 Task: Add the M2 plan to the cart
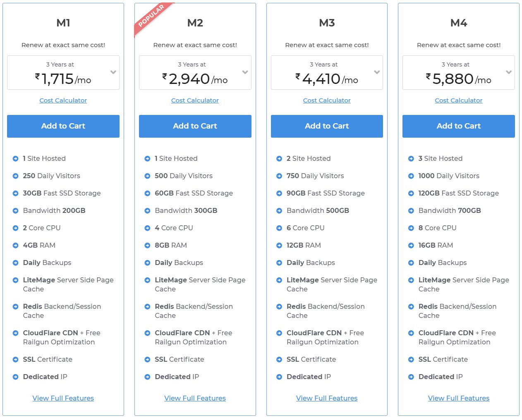click(x=195, y=126)
